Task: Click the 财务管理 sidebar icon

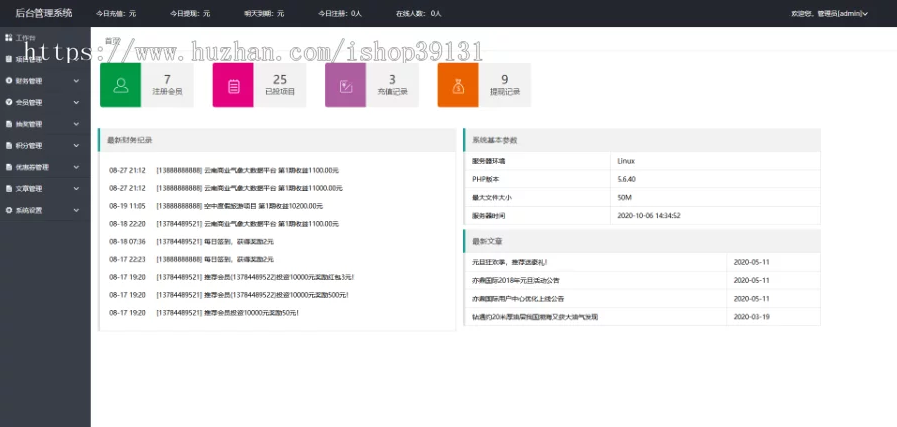Action: coord(9,80)
